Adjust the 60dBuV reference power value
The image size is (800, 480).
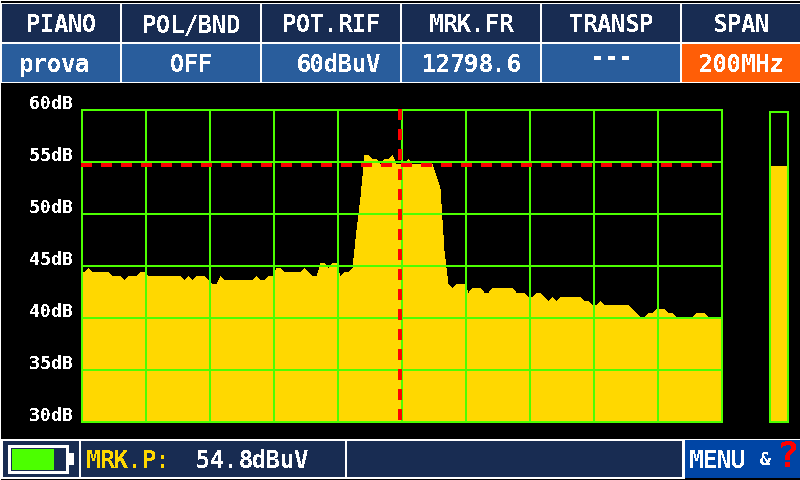(331, 63)
